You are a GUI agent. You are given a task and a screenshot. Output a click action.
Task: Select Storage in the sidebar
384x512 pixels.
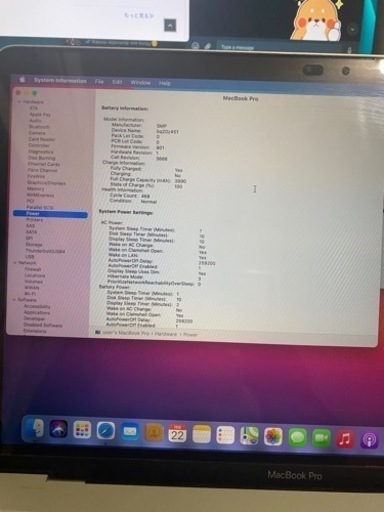34,244
